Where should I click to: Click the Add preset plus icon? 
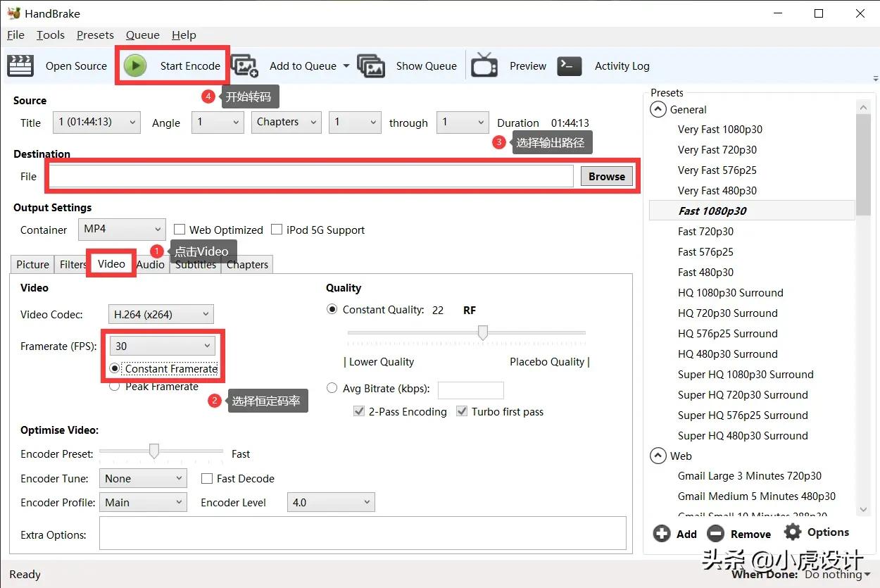coord(662,534)
